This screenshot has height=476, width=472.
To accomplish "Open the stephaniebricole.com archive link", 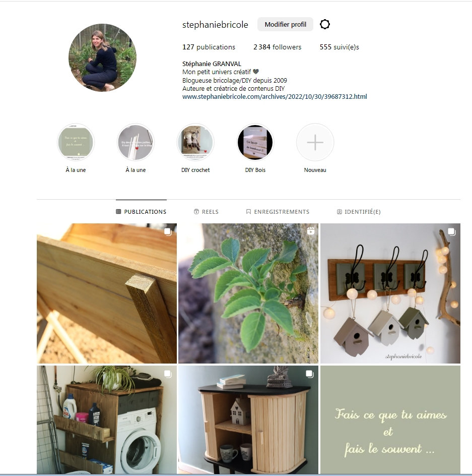I will click(275, 96).
